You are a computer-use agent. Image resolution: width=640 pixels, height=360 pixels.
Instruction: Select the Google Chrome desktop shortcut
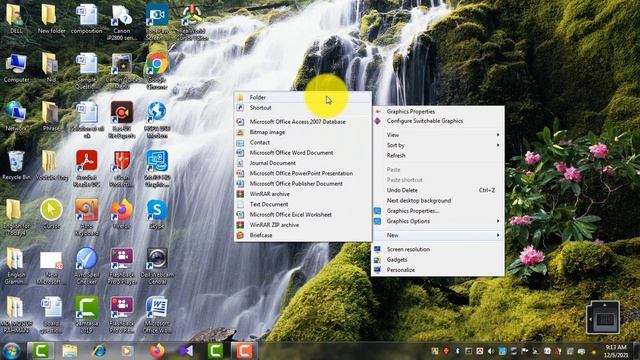[157, 70]
